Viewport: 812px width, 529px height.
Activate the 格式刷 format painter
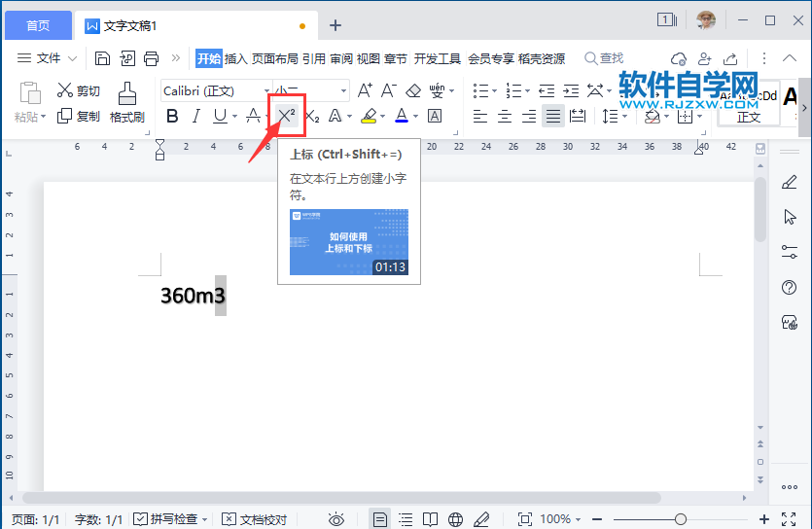126,102
